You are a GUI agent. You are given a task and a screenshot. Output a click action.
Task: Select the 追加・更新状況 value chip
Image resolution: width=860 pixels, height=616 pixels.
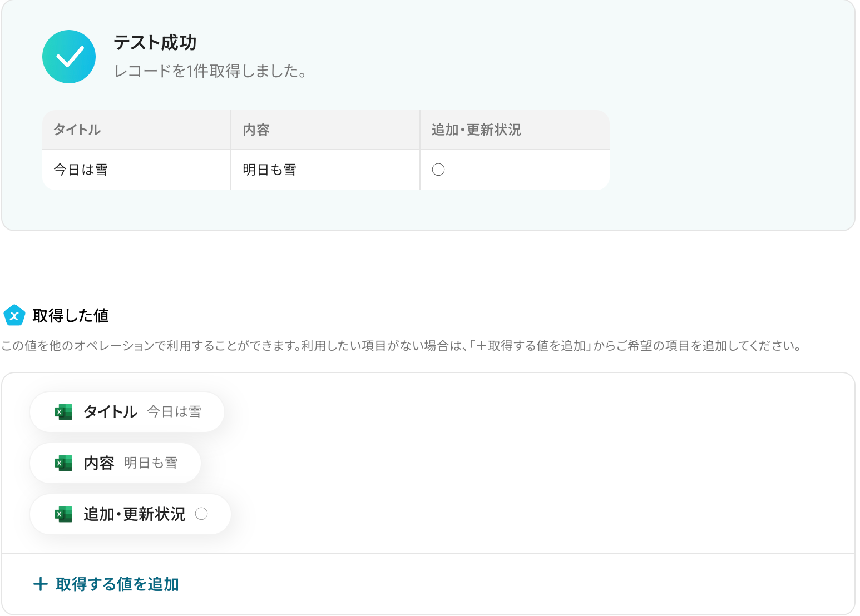click(x=130, y=514)
